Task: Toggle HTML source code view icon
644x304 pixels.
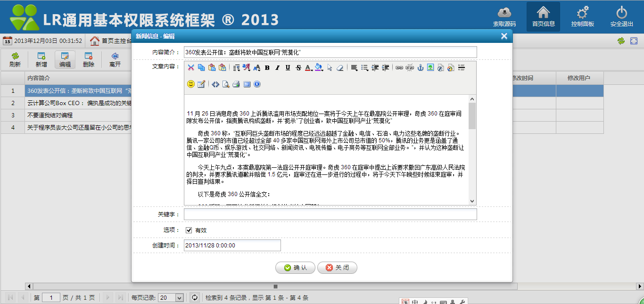Action: pyautogui.click(x=215, y=84)
